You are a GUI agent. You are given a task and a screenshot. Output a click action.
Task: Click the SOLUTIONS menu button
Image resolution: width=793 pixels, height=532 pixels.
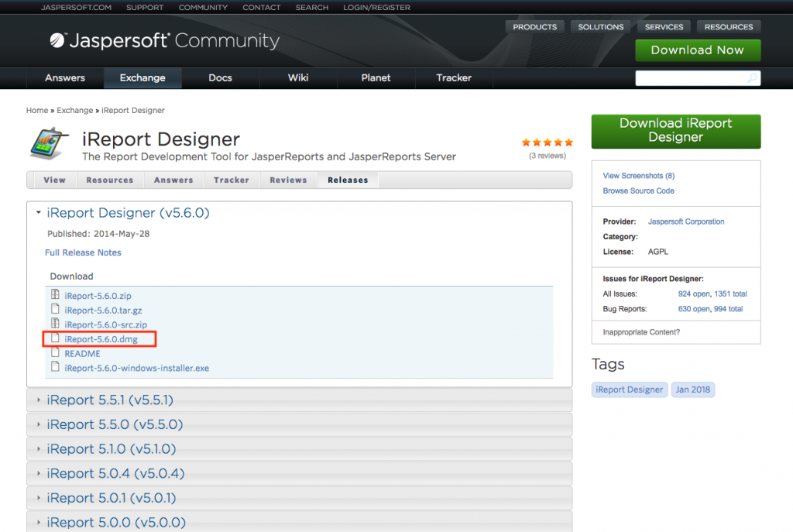[601, 27]
